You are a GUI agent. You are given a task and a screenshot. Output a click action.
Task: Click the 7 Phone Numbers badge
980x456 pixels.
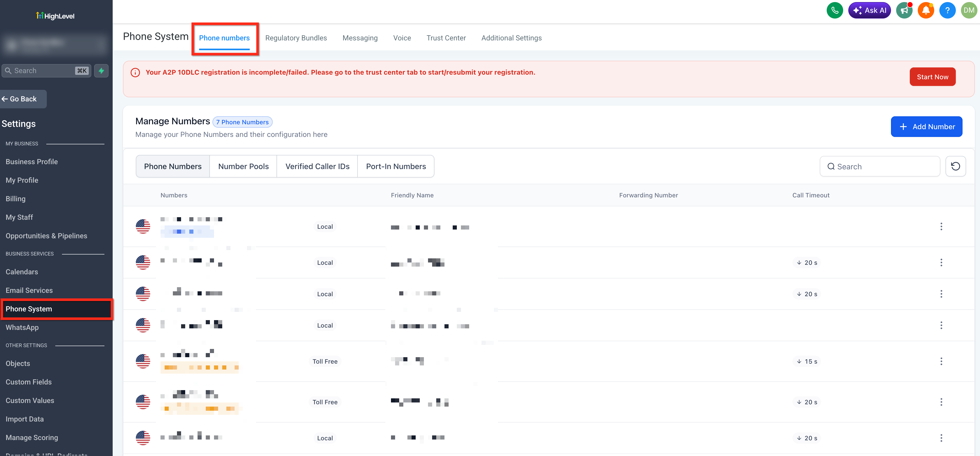tap(242, 122)
